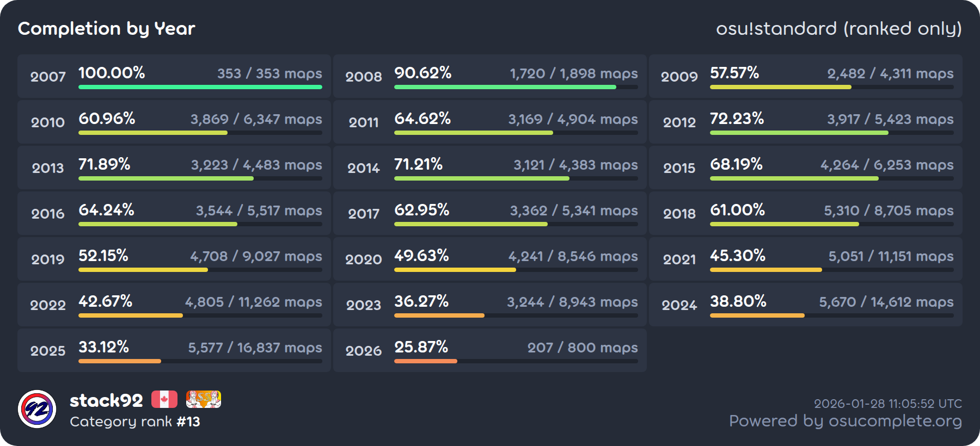Click the Completion by Year heading
Viewport: 980px width, 446px height.
click(107, 28)
